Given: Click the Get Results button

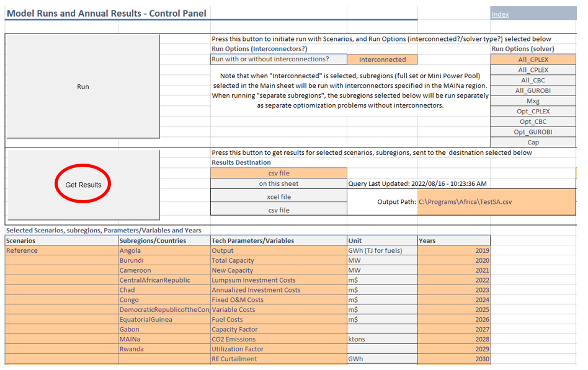Looking at the screenshot, I should point(83,185).
